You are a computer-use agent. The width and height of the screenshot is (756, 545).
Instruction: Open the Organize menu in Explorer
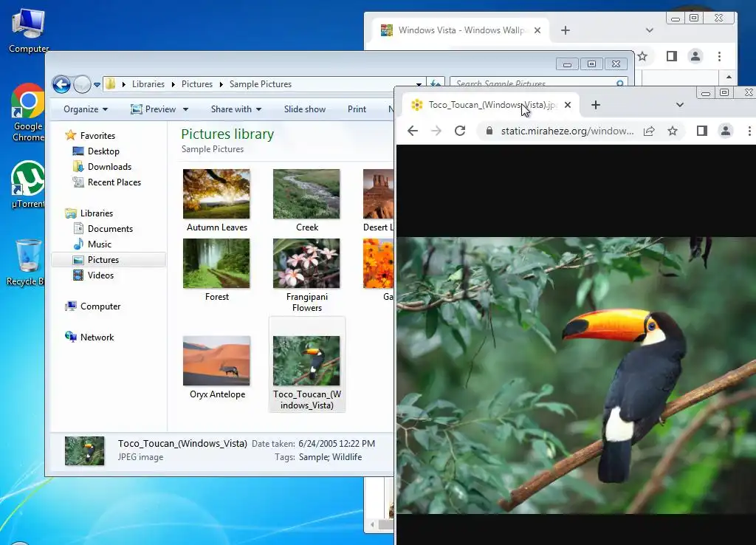pyautogui.click(x=86, y=109)
